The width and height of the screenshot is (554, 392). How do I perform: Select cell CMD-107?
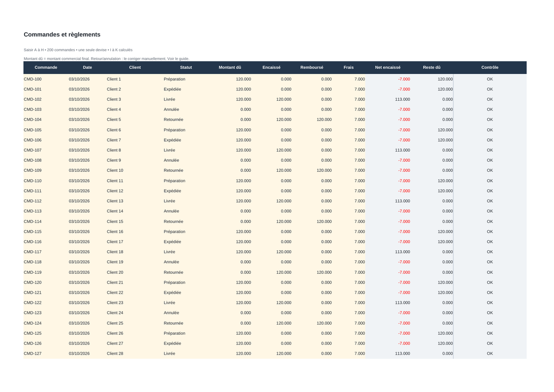coord(46,151)
